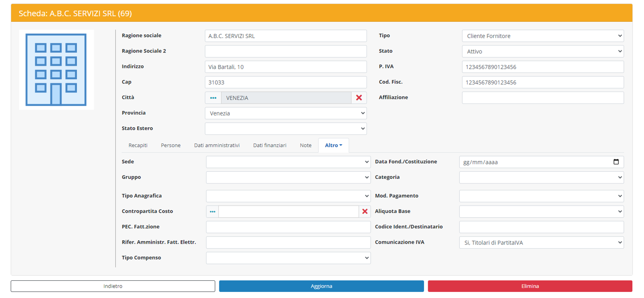The image size is (644, 298).
Task: Open the Mod. Pagamento dropdown
Action: [541, 196]
